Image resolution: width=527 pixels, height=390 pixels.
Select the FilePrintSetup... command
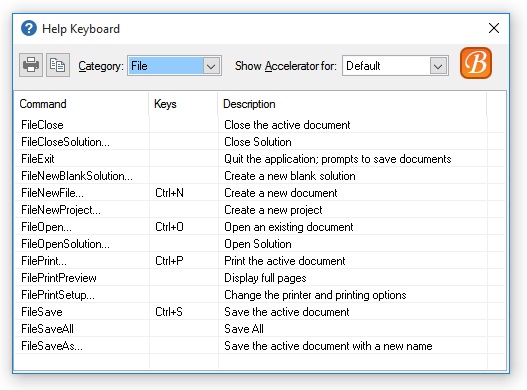pyautogui.click(x=58, y=295)
